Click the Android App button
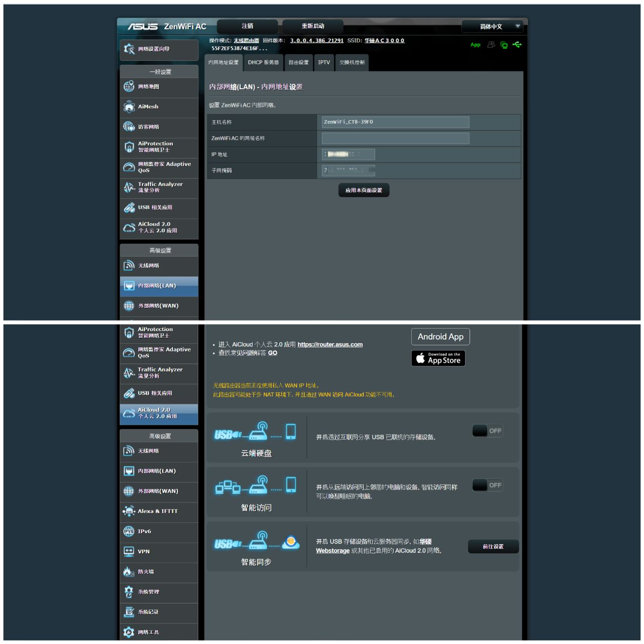This screenshot has width=644, height=644. (441, 337)
